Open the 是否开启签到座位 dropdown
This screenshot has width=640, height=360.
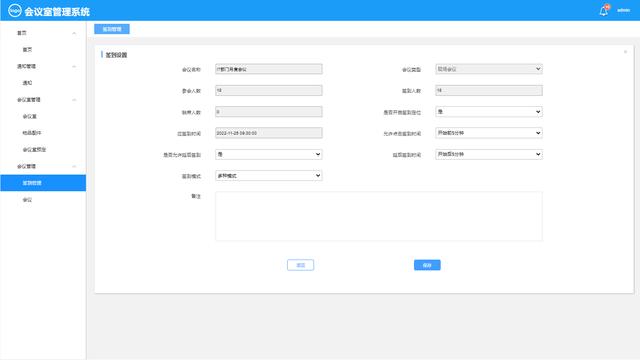pos(489,111)
